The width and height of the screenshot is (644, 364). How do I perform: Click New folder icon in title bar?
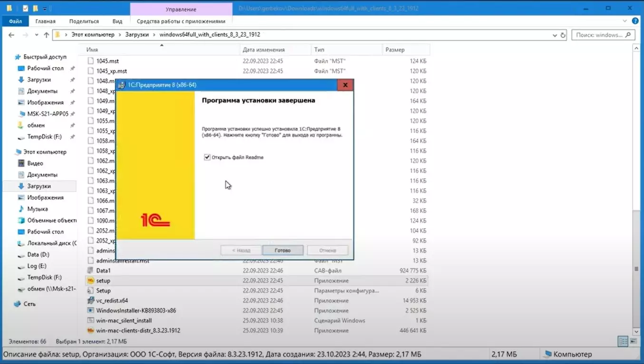(35, 8)
